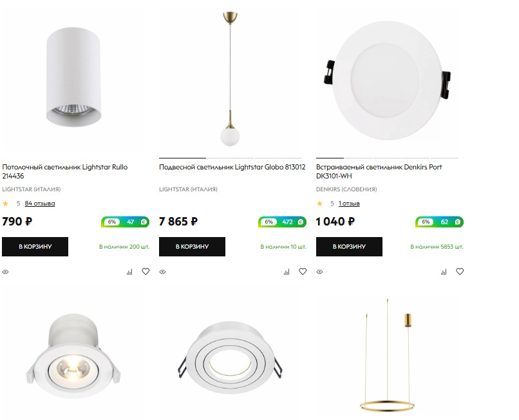Favorite the Denkirs Port DK3101-WH heart
Screen dimensions: 519x420
tap(460, 272)
